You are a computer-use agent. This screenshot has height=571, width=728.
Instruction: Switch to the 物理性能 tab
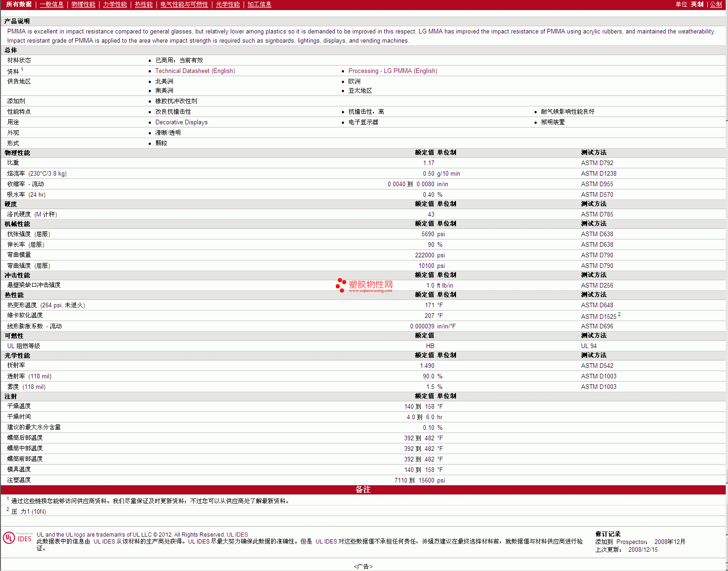[x=83, y=5]
